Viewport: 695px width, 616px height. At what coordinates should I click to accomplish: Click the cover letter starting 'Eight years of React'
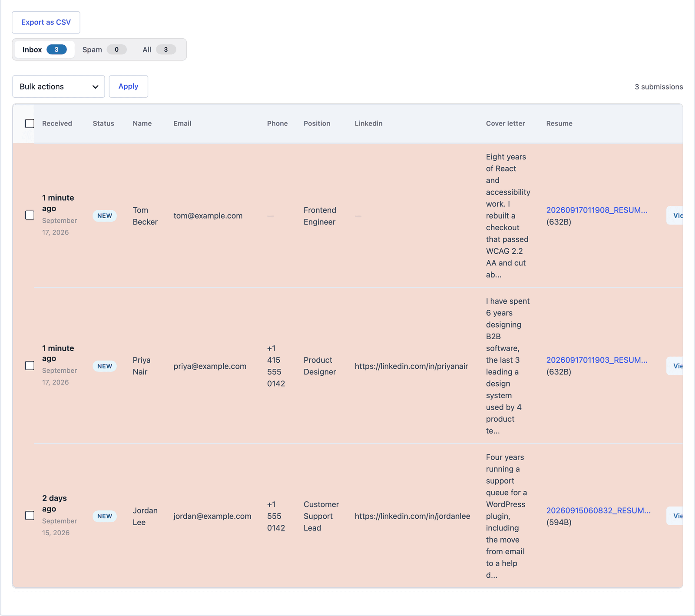[508, 215]
